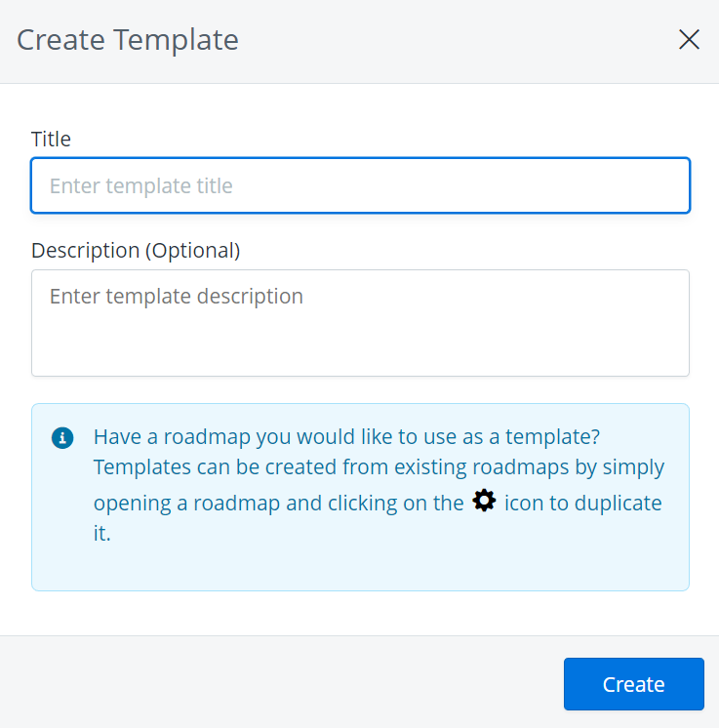
Task: Click the trailing "it." text in info box
Action: (102, 534)
